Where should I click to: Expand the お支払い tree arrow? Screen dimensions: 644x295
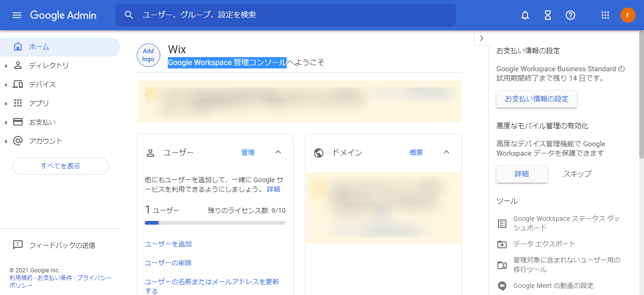click(x=6, y=122)
